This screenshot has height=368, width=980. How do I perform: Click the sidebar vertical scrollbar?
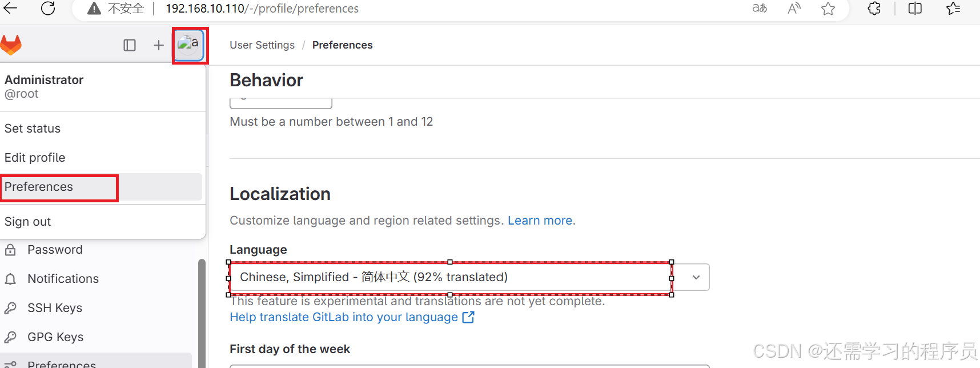coord(202,313)
